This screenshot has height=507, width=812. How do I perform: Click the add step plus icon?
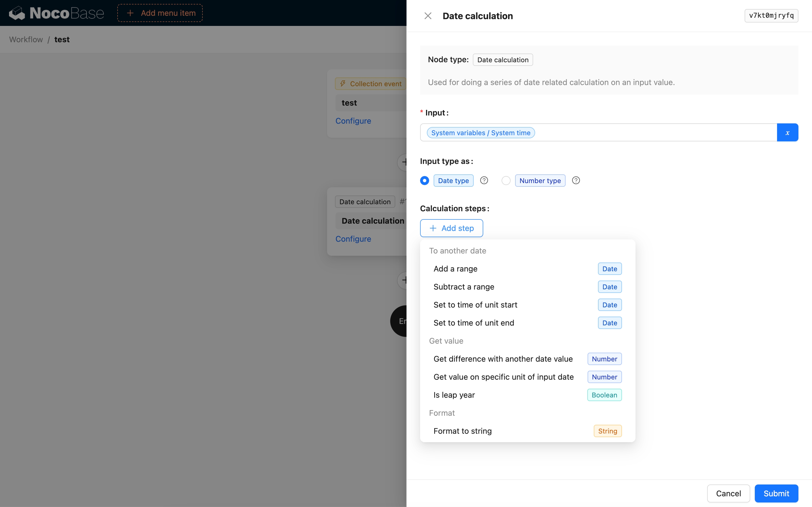433,228
